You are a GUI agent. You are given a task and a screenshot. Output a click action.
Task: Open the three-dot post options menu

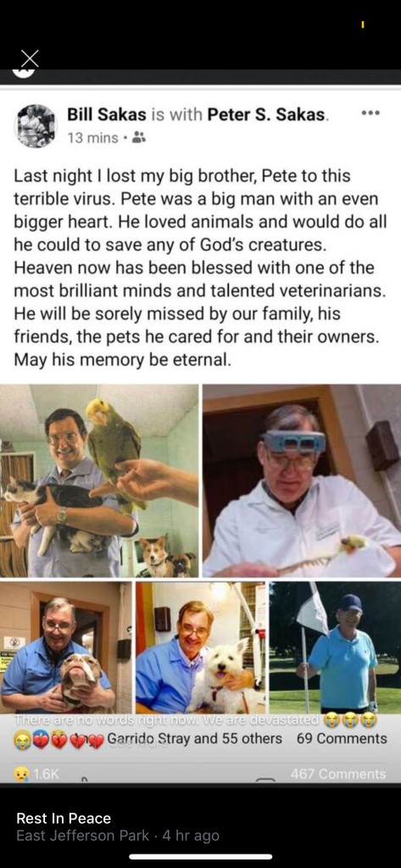click(x=370, y=113)
